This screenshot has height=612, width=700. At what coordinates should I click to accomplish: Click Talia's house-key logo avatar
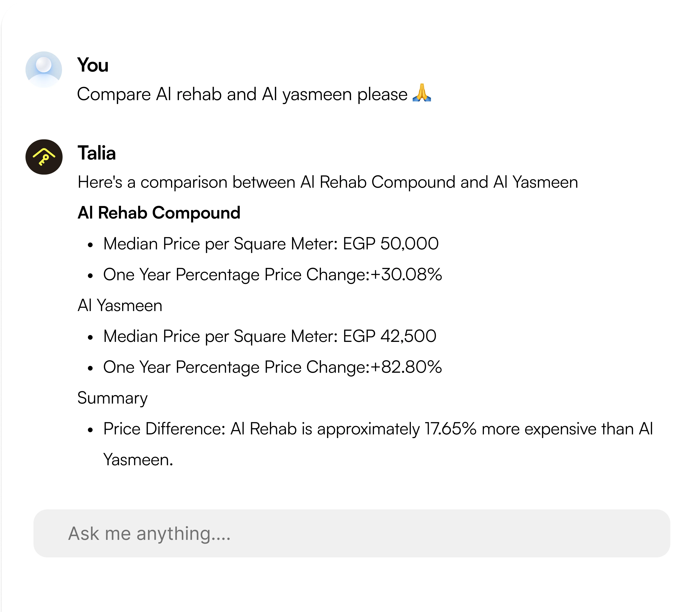(44, 157)
